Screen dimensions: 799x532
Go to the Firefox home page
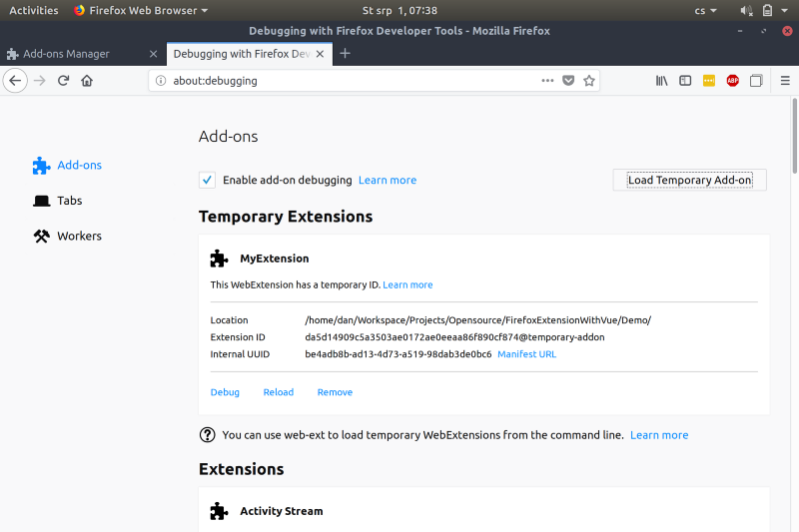click(87, 81)
